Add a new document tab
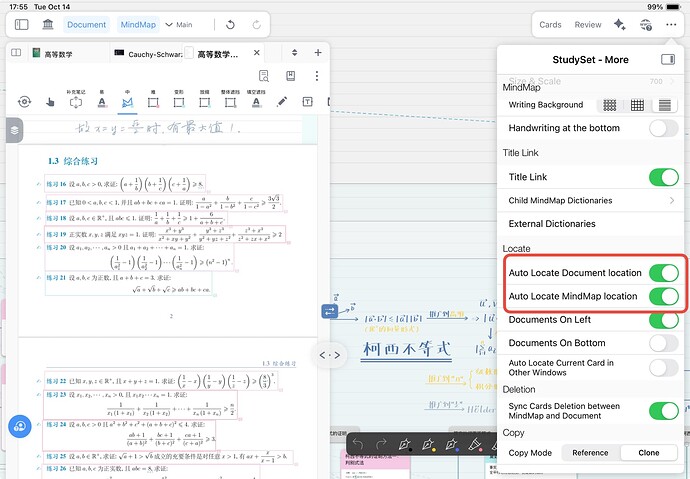Screen dimensions: 690x479 point(317,52)
